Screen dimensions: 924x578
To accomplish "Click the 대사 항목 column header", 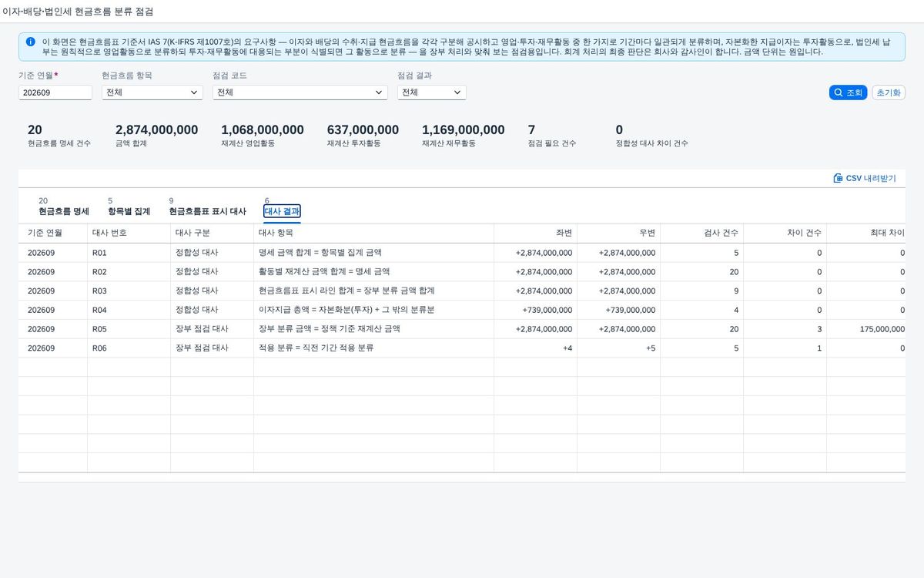I will pyautogui.click(x=374, y=233).
